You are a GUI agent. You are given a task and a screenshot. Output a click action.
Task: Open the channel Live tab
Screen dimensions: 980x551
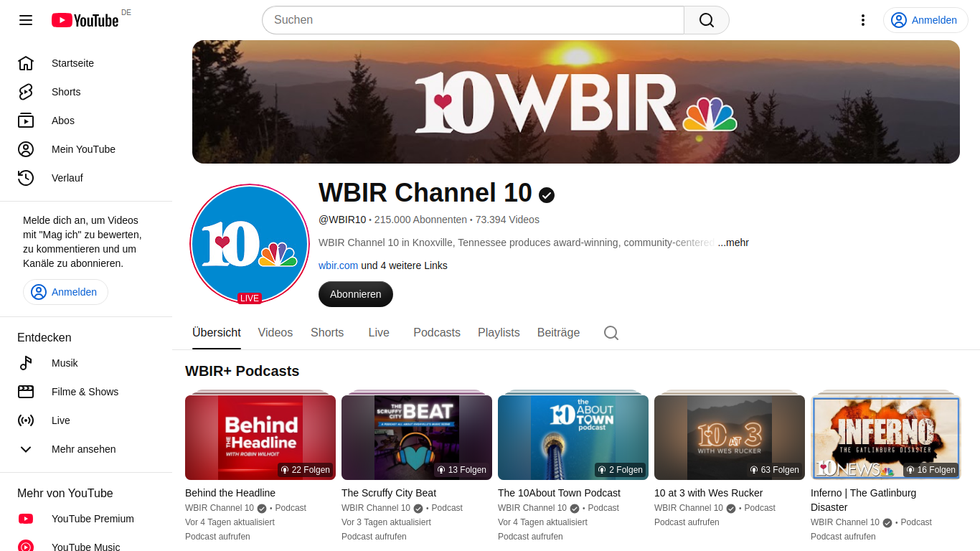(x=379, y=333)
